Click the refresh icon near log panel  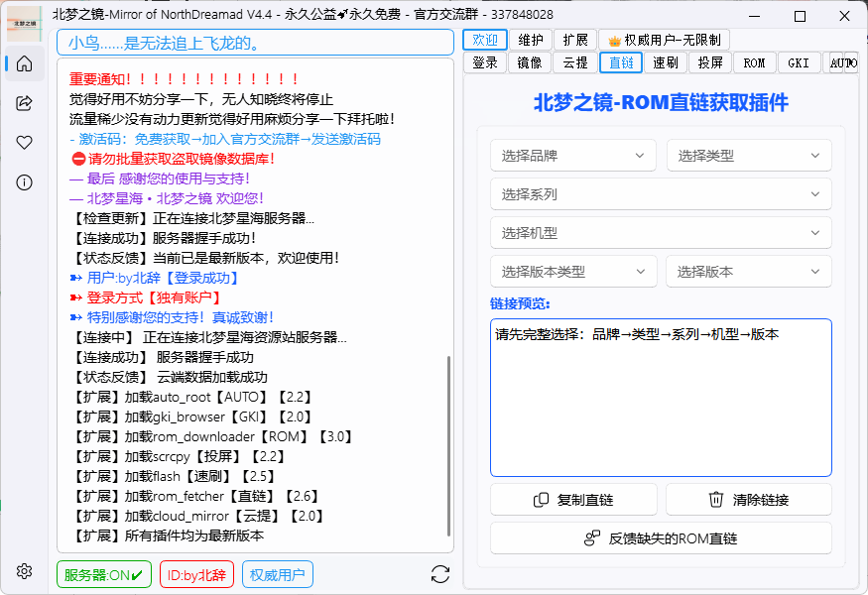tap(440, 574)
